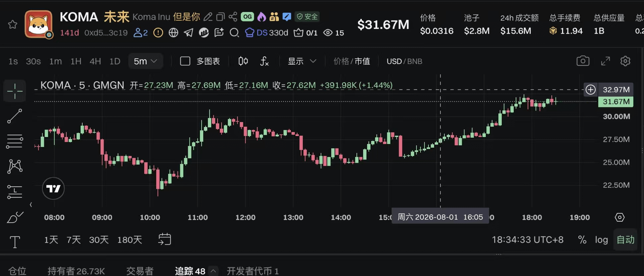Expand the 显示 display dropdown
Viewport: 644px width, 276px height.
302,61
